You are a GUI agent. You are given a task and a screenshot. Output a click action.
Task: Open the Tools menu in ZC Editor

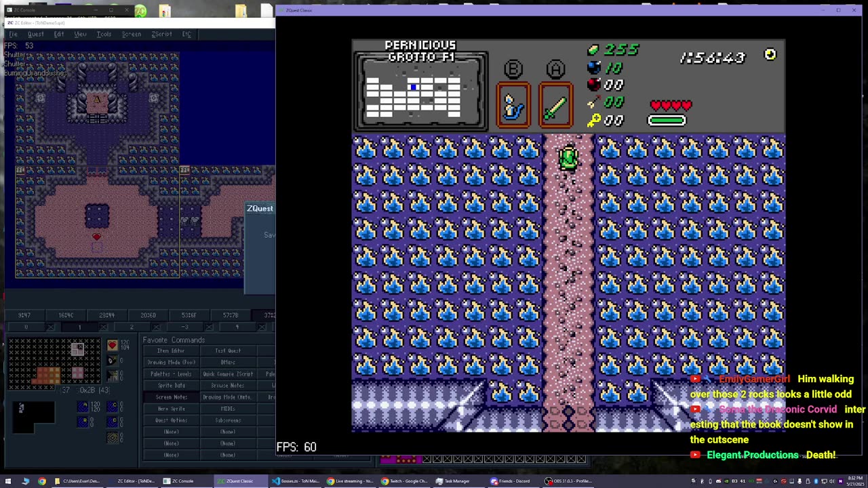104,34
